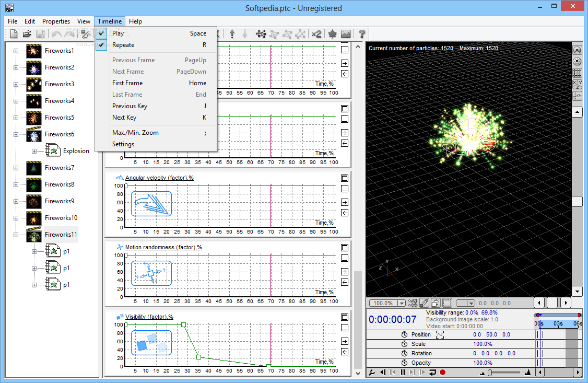Click the XYZ axes icon beside preview
Viewport: 588px width, 383px height.
[x=577, y=85]
